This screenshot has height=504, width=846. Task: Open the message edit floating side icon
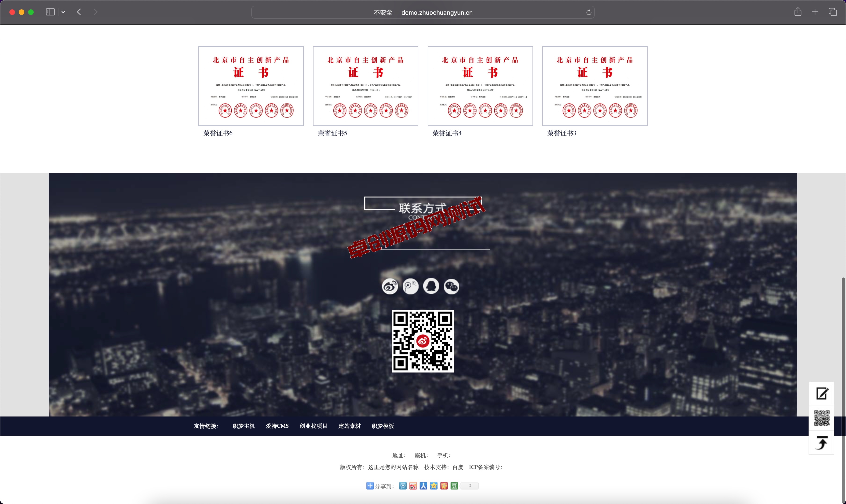[x=822, y=394]
